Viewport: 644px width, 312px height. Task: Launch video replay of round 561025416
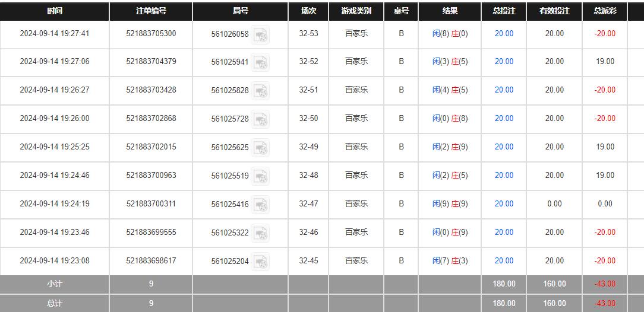click(x=260, y=205)
